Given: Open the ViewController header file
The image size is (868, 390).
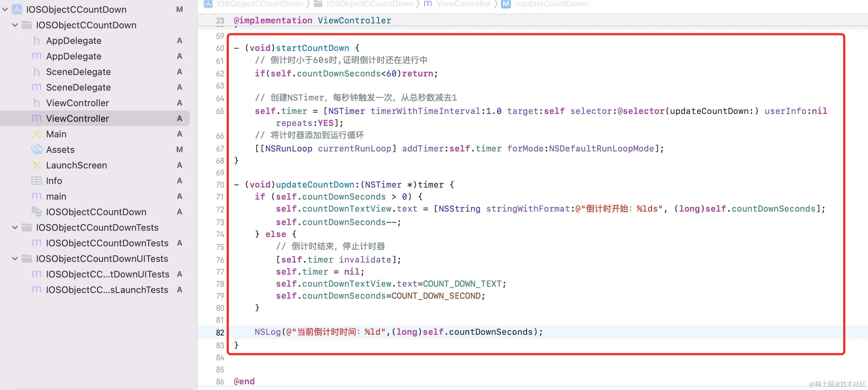Looking at the screenshot, I should tap(77, 103).
